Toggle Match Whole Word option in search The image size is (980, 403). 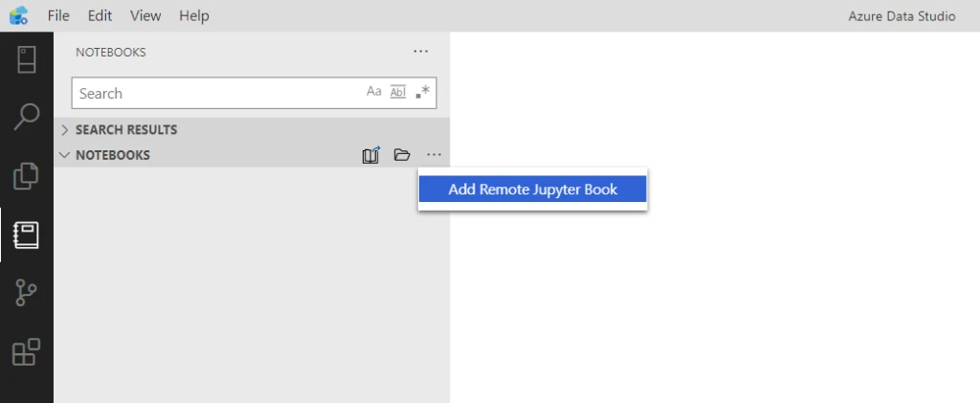click(398, 92)
